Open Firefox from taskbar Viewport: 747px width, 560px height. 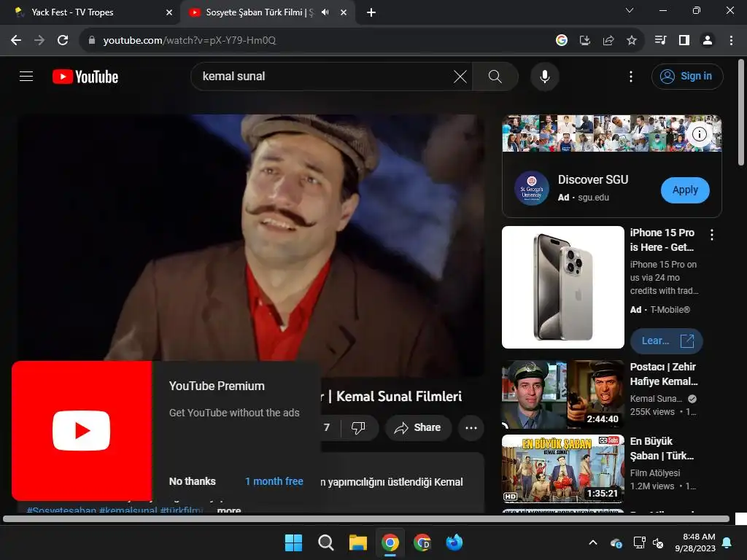coord(454,542)
